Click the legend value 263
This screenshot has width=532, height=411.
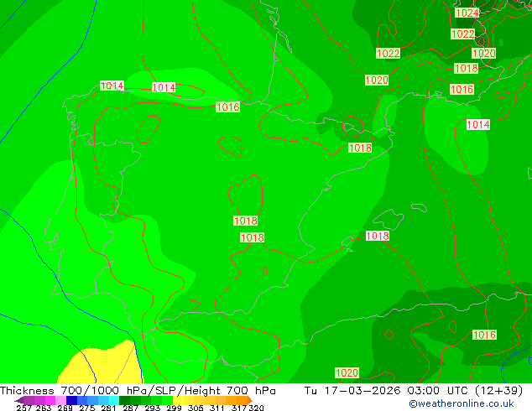(x=44, y=408)
